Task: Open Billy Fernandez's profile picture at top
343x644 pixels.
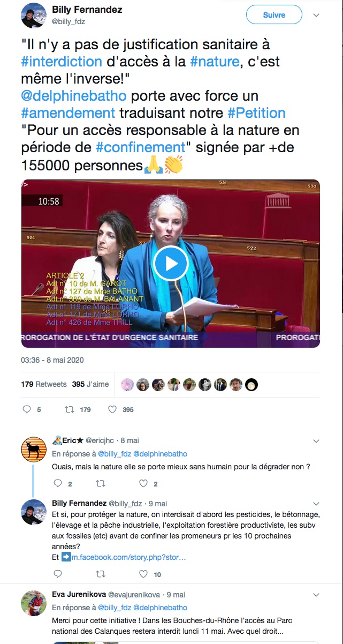Action: [34, 15]
